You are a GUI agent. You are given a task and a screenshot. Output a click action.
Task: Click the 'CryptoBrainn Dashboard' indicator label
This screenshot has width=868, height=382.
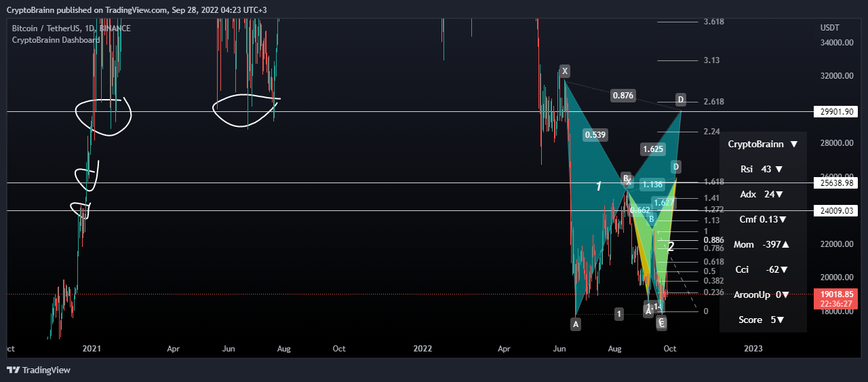click(56, 40)
